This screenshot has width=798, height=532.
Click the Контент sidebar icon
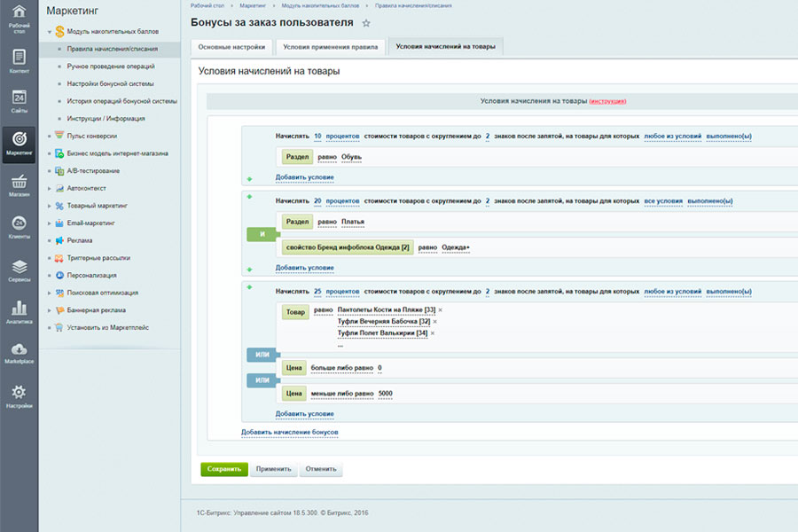(19, 60)
